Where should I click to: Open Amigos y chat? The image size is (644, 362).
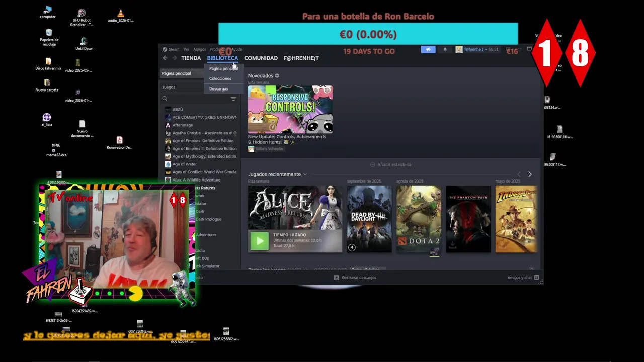pos(520,278)
